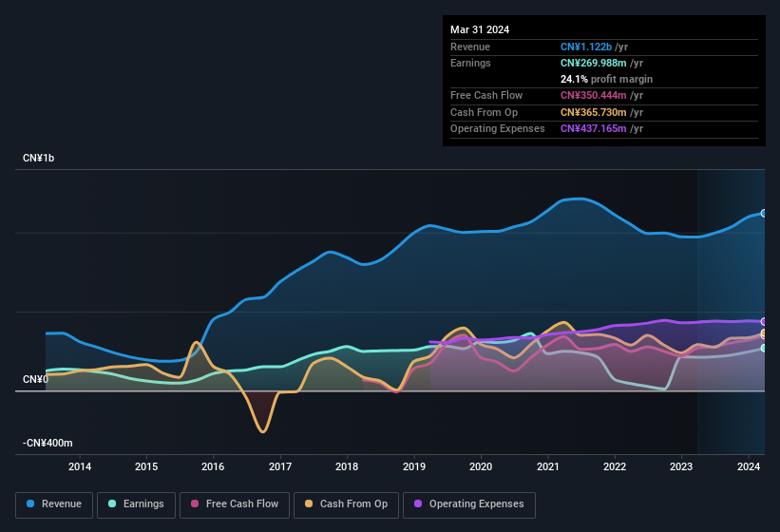Toggle Cash From Op legend item
The height and width of the screenshot is (532, 780).
tap(346, 504)
